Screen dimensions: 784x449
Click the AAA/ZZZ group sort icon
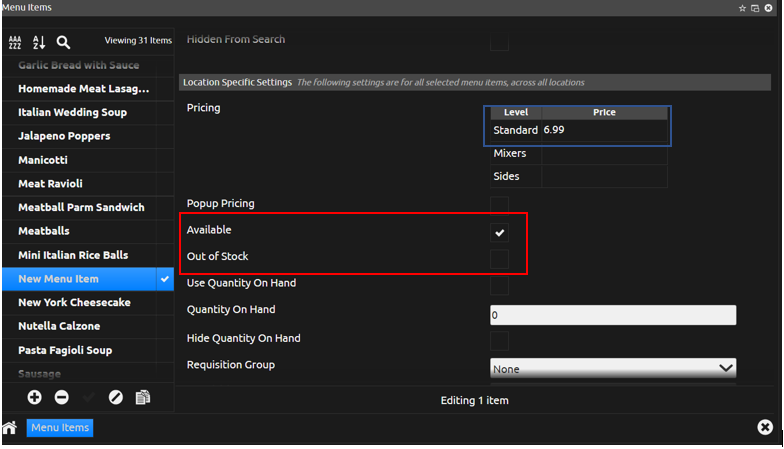click(15, 42)
